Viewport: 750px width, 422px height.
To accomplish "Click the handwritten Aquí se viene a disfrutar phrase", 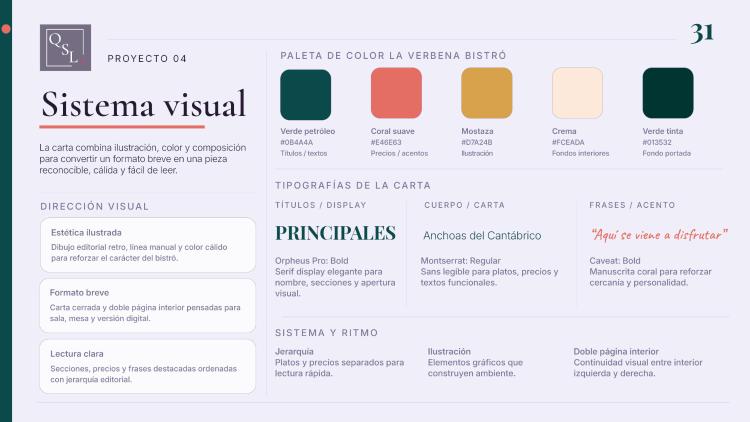I will (659, 234).
